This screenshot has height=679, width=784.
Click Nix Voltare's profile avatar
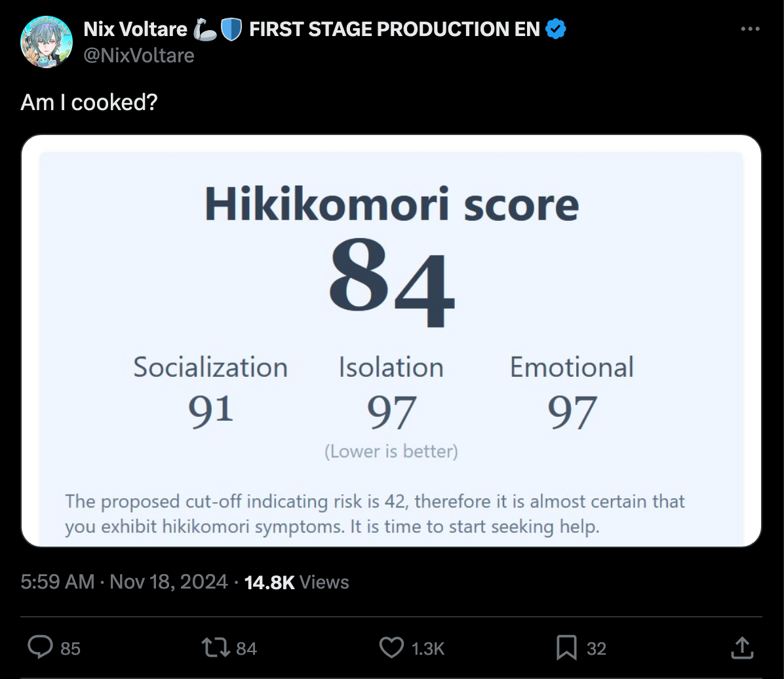47,42
